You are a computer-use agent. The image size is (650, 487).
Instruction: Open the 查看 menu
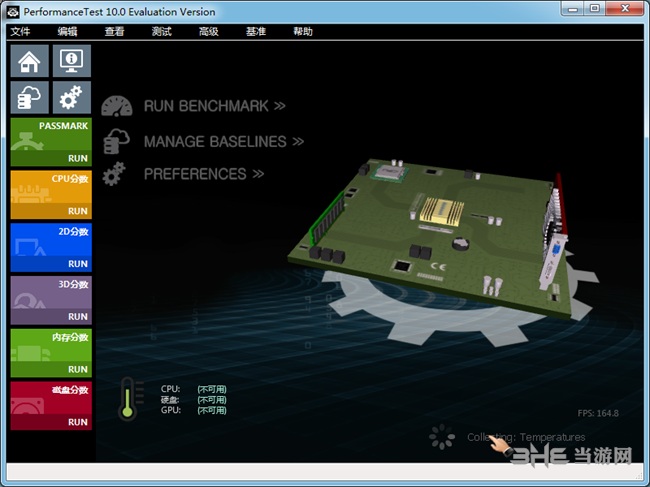coord(114,31)
